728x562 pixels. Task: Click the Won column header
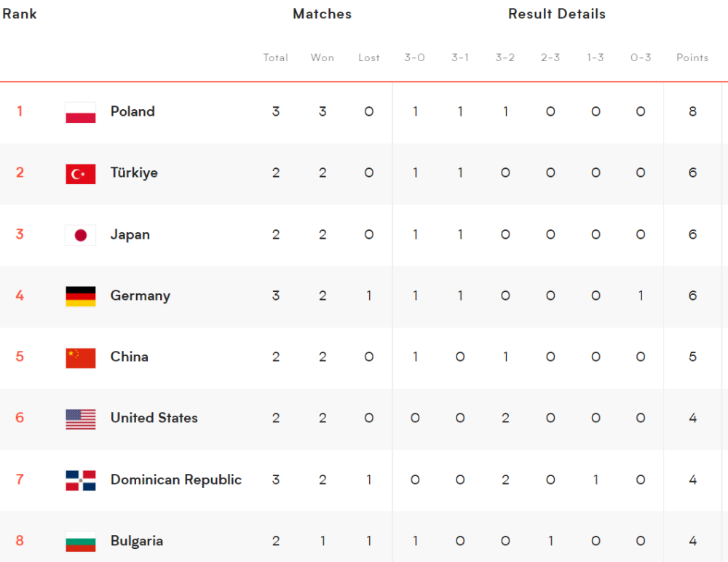coord(323,58)
